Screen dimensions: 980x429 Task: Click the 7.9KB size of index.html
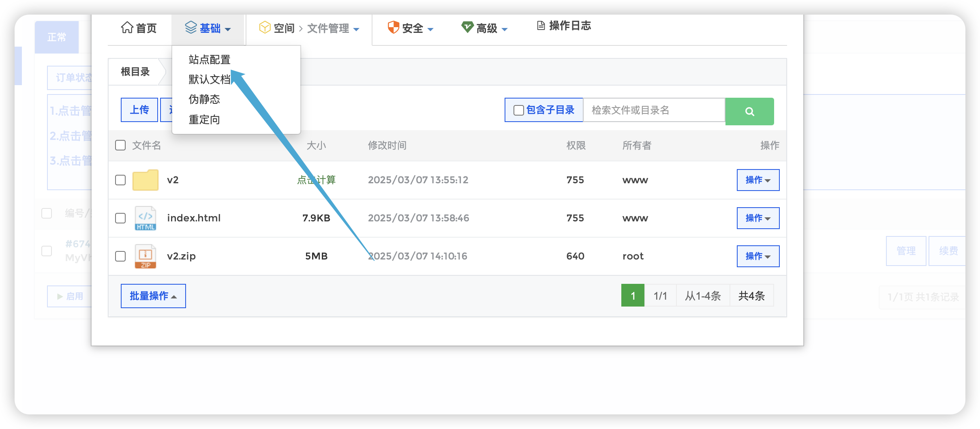point(316,218)
